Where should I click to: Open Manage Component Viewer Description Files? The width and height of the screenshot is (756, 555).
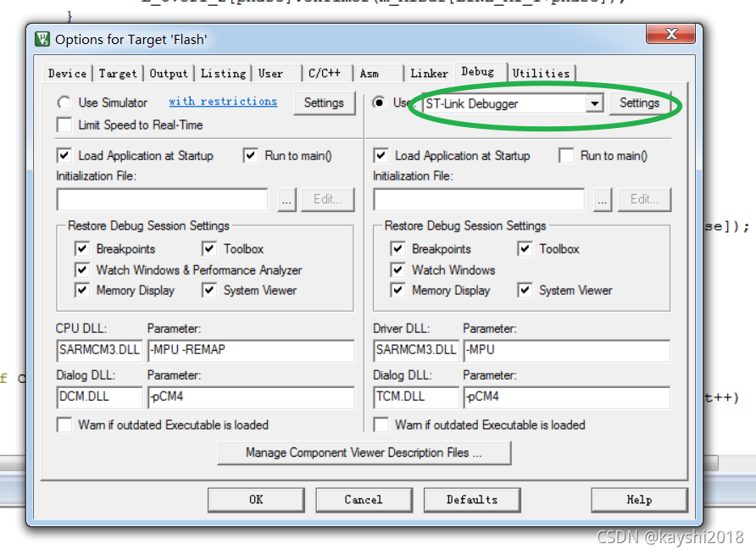pyautogui.click(x=364, y=452)
